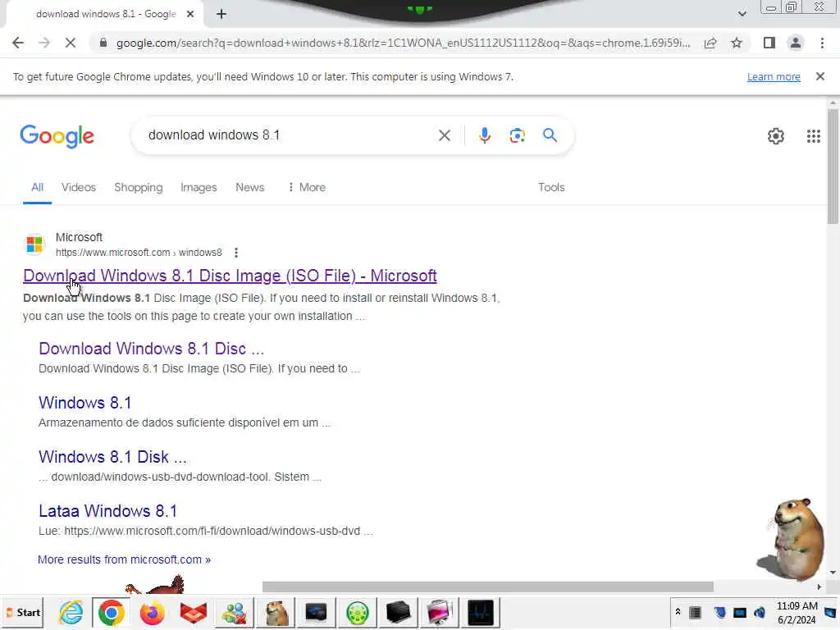
Task: Open the Windows Start button
Action: [x=22, y=612]
